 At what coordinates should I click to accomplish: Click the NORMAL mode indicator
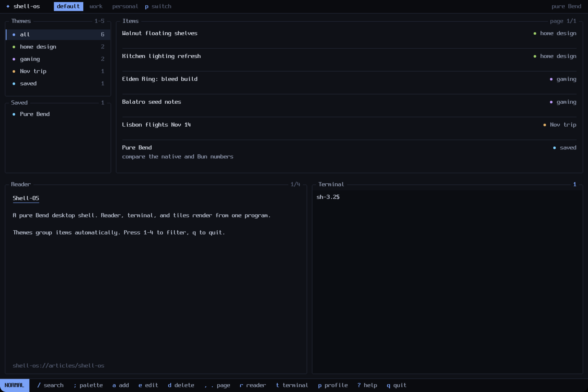tap(14, 385)
